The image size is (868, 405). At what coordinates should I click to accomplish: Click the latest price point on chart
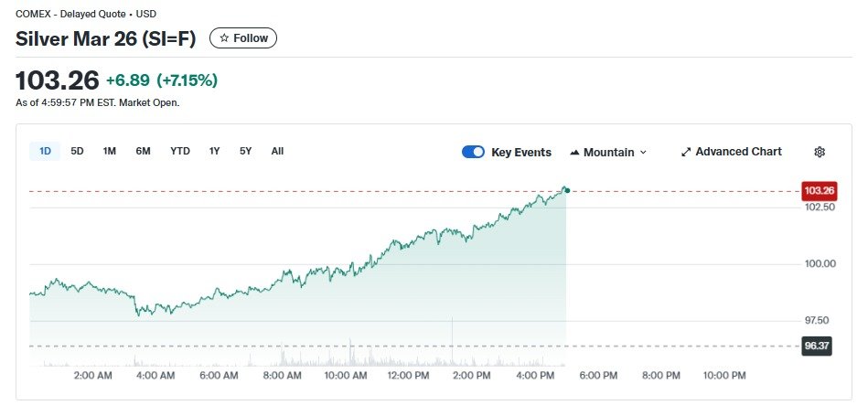click(x=567, y=190)
